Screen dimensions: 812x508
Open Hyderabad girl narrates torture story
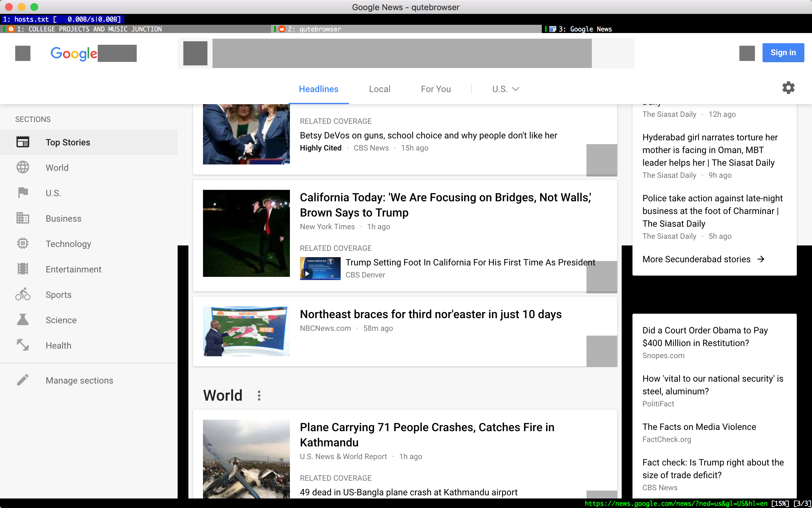[710, 150]
